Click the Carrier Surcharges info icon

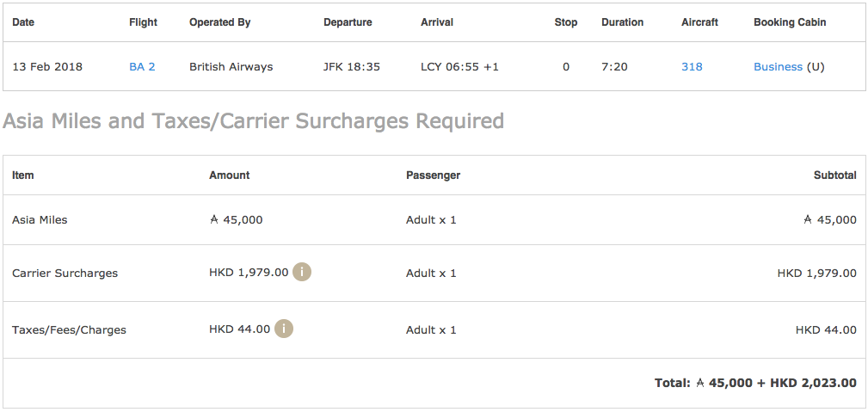[302, 272]
